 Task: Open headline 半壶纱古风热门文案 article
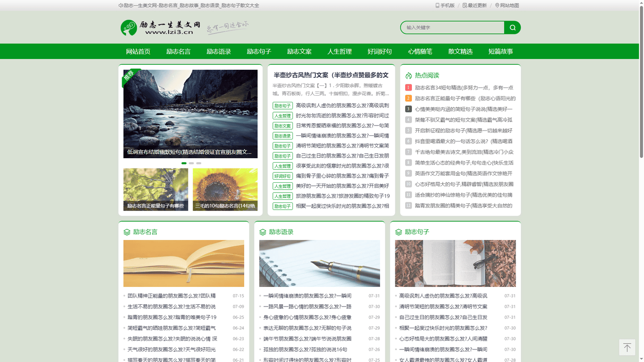[x=331, y=75]
